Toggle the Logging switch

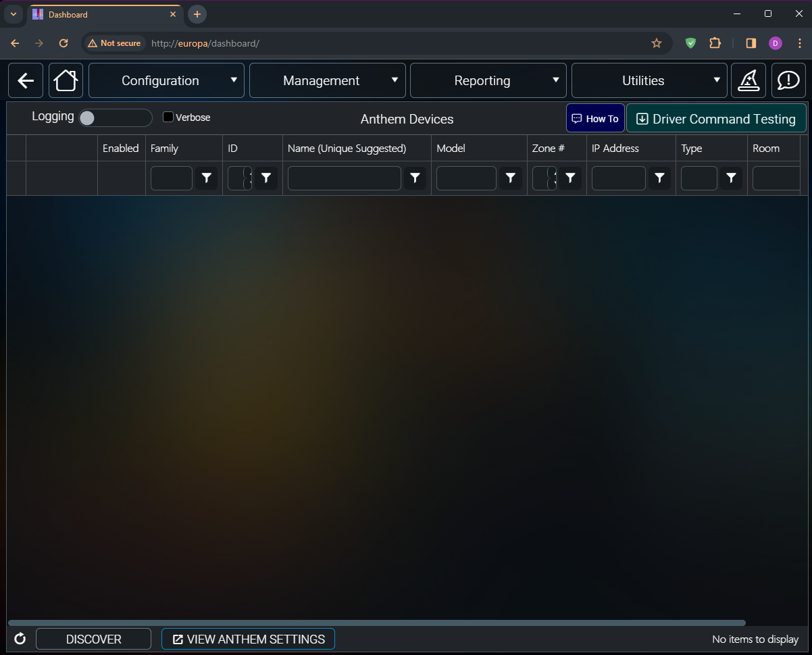[x=116, y=118]
